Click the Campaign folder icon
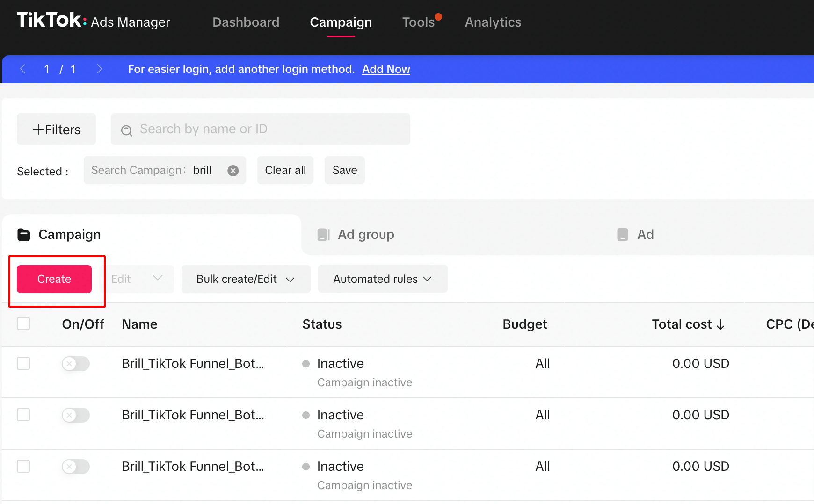 pyautogui.click(x=24, y=235)
